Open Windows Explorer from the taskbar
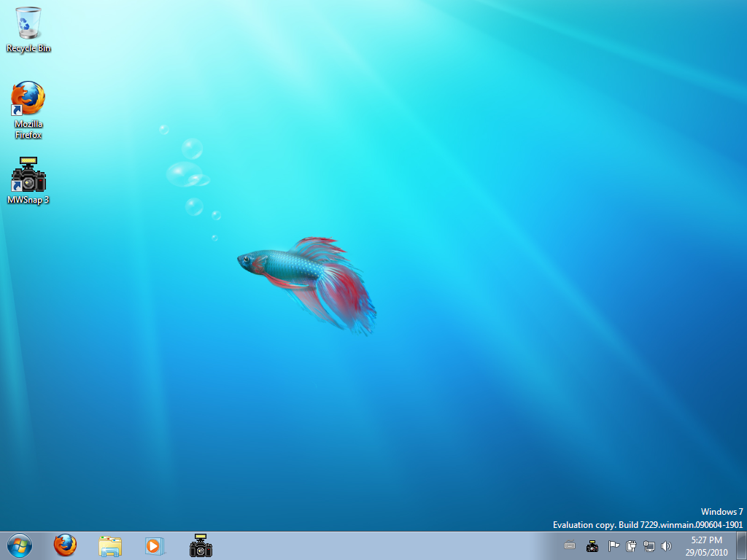Screen dimensions: 747x560 tap(110, 545)
